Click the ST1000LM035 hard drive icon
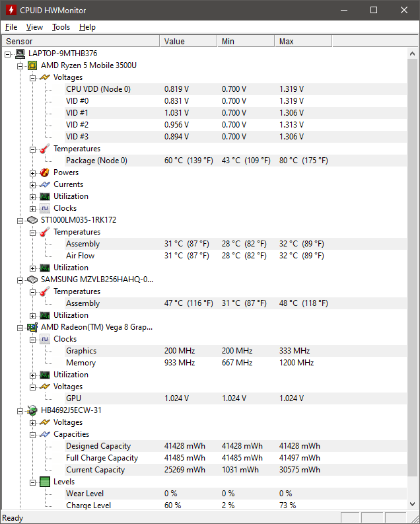The image size is (420, 524). click(32, 220)
